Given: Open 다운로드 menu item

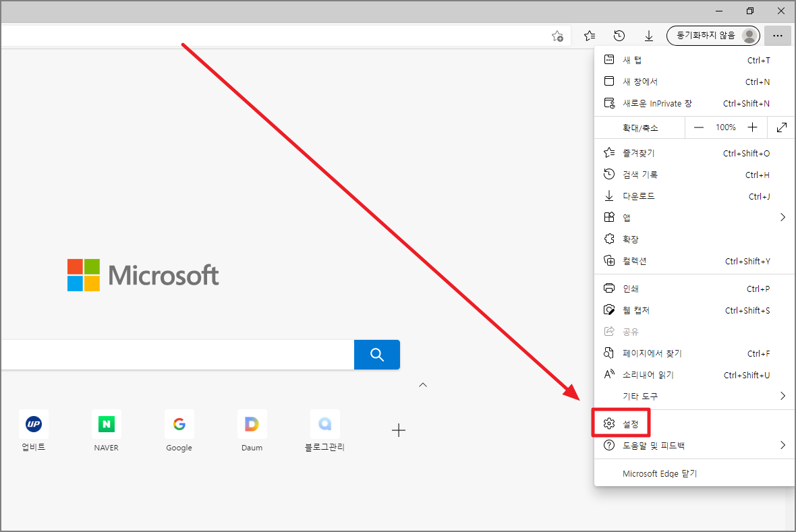Looking at the screenshot, I should coord(693,196).
